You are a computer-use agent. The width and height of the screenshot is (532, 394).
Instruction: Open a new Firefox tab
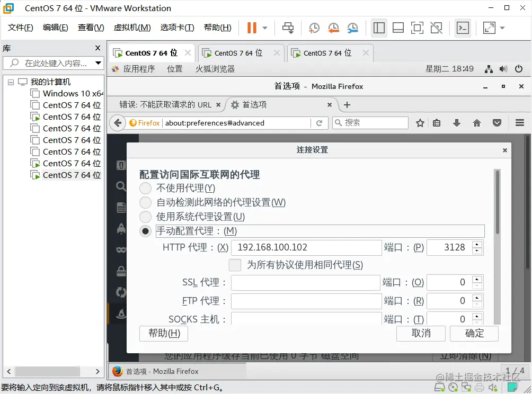point(347,105)
